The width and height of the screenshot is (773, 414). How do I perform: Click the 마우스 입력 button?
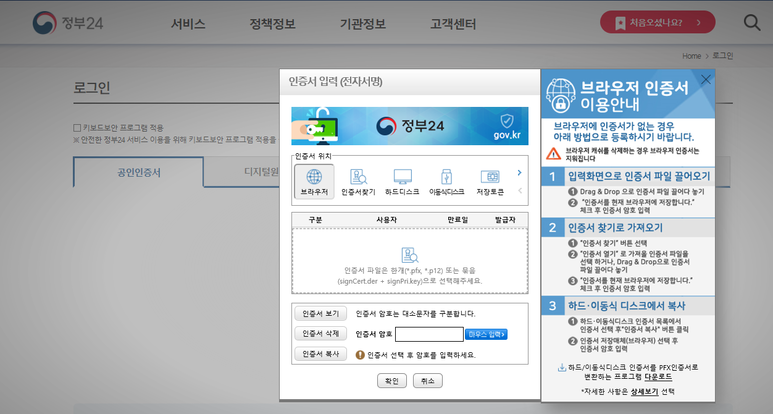tap(486, 335)
